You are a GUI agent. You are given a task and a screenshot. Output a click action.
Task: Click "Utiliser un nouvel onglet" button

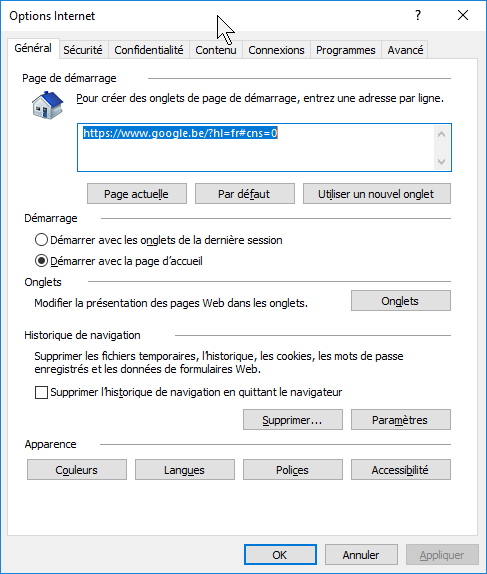(377, 194)
